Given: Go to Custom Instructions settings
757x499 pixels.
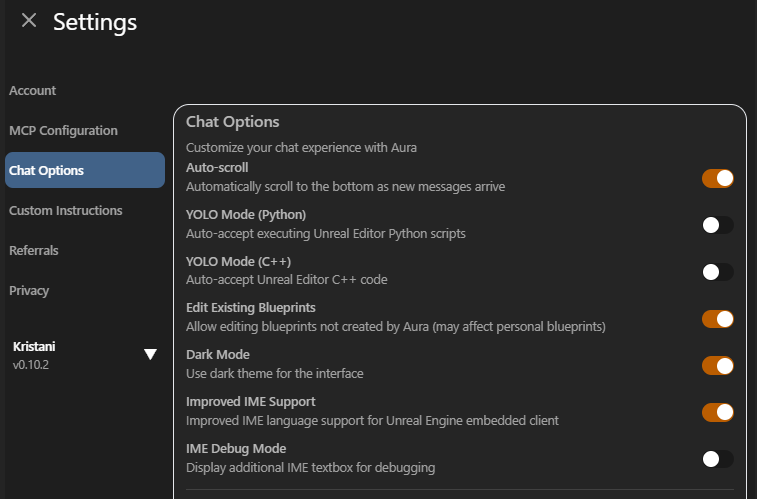Looking at the screenshot, I should (x=66, y=211).
